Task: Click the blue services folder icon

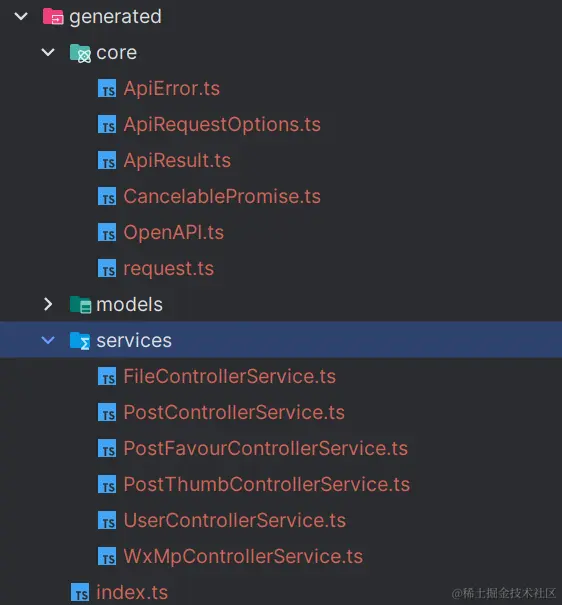Action: coord(80,341)
